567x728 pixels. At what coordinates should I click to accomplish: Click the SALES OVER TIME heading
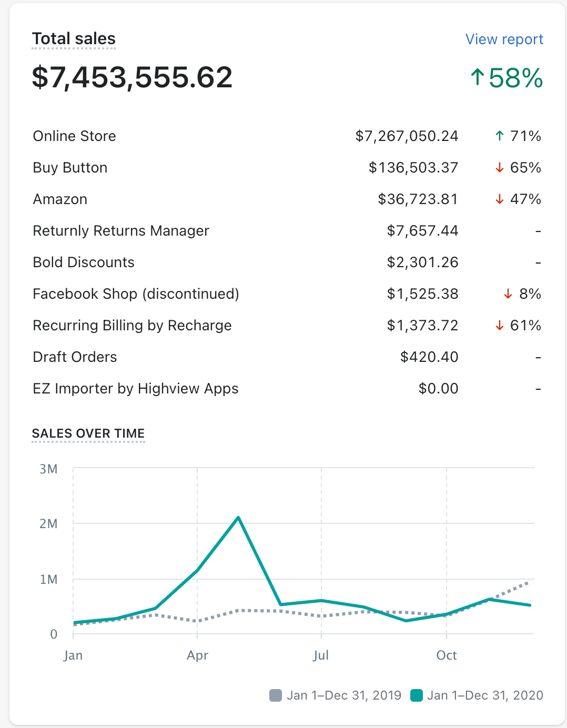(x=88, y=433)
